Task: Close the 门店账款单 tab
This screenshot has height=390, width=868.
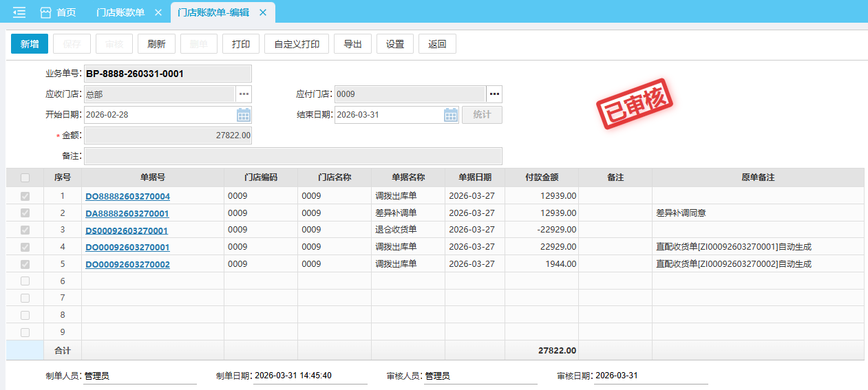Action: pos(158,12)
